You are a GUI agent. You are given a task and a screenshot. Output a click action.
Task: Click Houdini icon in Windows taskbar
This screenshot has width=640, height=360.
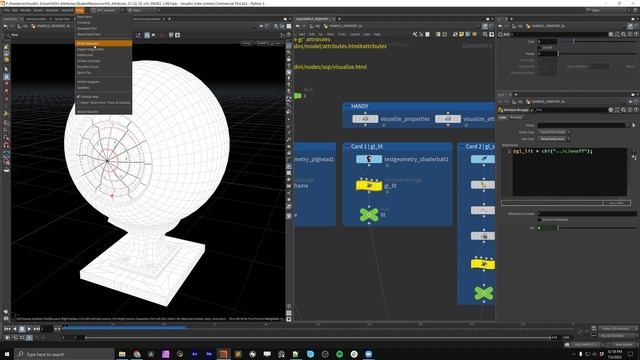tap(223, 354)
